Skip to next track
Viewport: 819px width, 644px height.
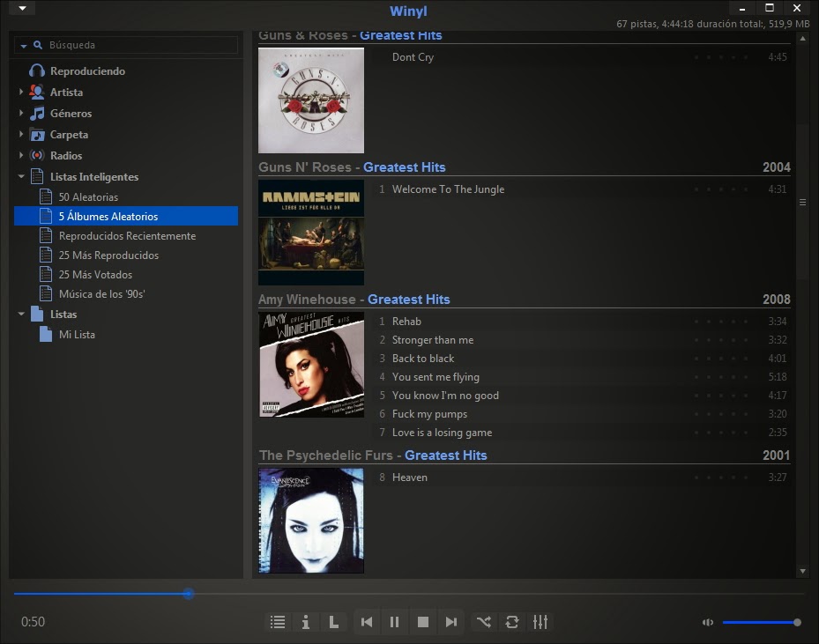coord(451,622)
